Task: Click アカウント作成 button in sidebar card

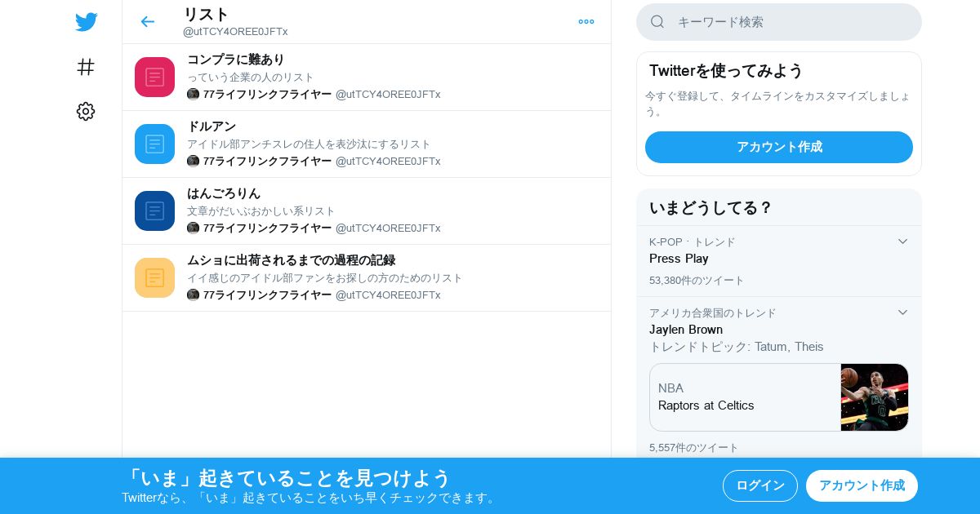Action: [779, 147]
